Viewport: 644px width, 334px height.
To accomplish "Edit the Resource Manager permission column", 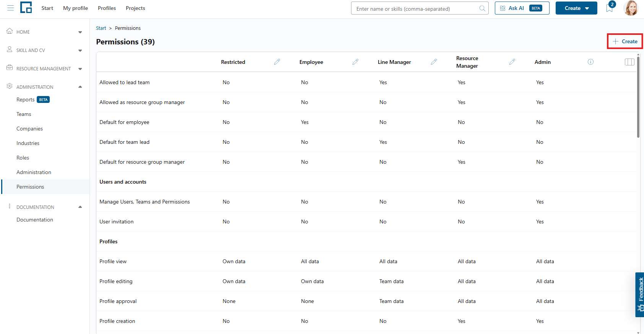I will pyautogui.click(x=512, y=62).
